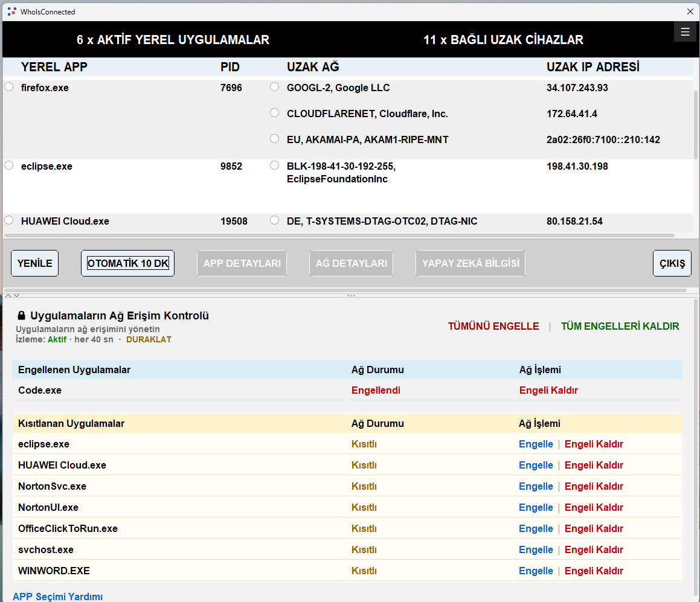This screenshot has height=602, width=700.
Task: Pause monitoring with DURAKLAT
Action: [x=149, y=339]
